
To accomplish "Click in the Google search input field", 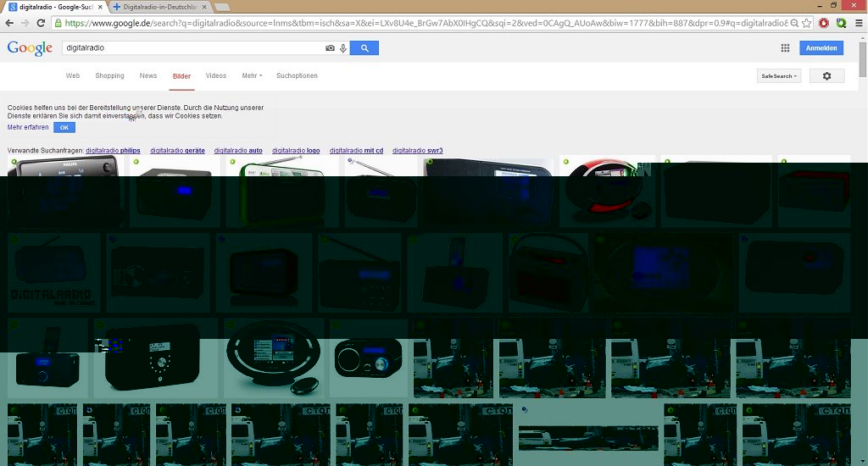I will pyautogui.click(x=191, y=48).
